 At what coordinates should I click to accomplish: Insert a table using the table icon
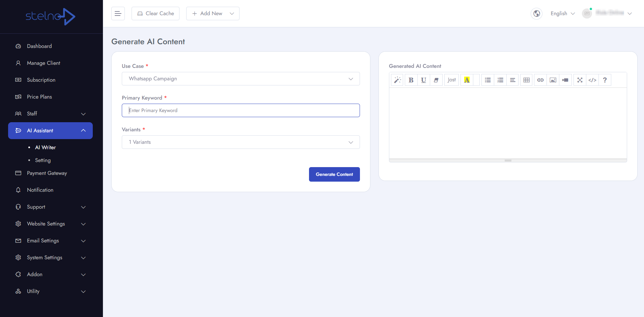[x=526, y=80]
